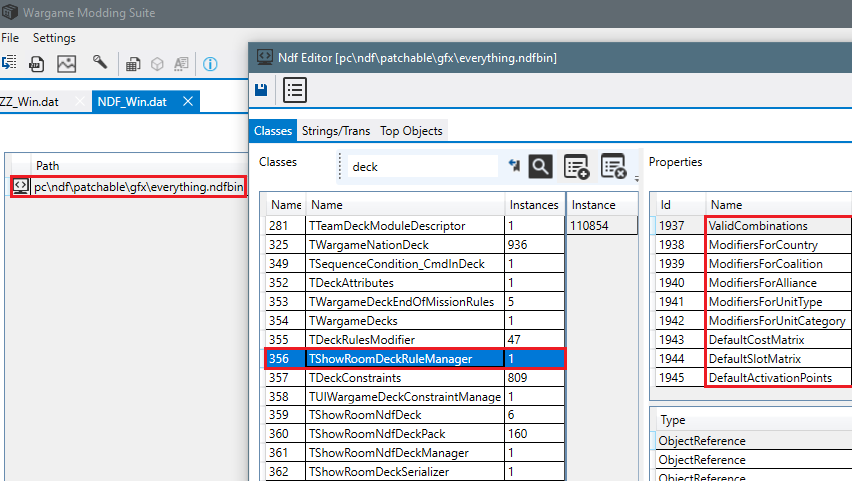
Task: Click the list view icon in Ndf Editor
Action: [295, 90]
